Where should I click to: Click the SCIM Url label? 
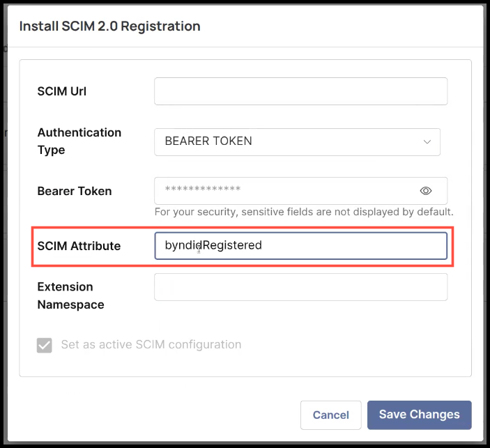pyautogui.click(x=62, y=91)
